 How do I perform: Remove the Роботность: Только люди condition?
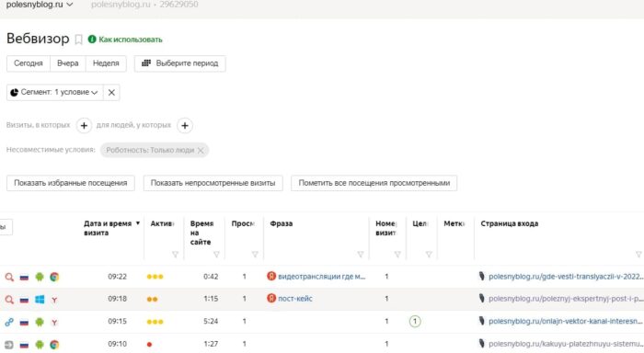pos(201,150)
